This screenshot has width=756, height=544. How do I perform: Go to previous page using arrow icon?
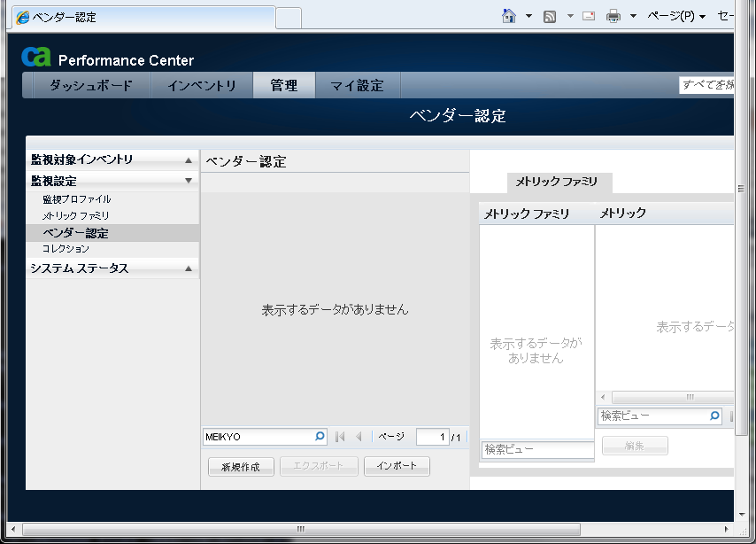point(359,437)
